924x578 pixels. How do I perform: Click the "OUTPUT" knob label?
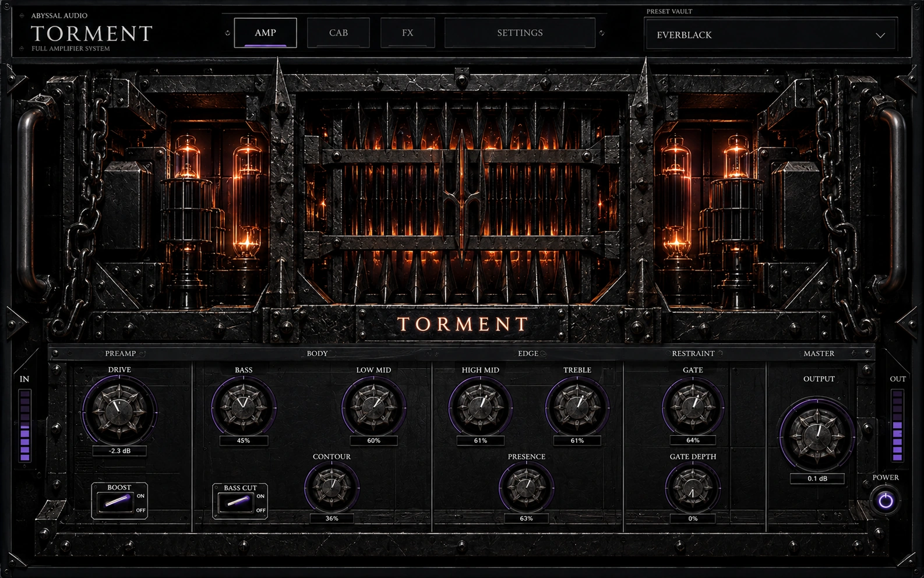click(x=819, y=379)
